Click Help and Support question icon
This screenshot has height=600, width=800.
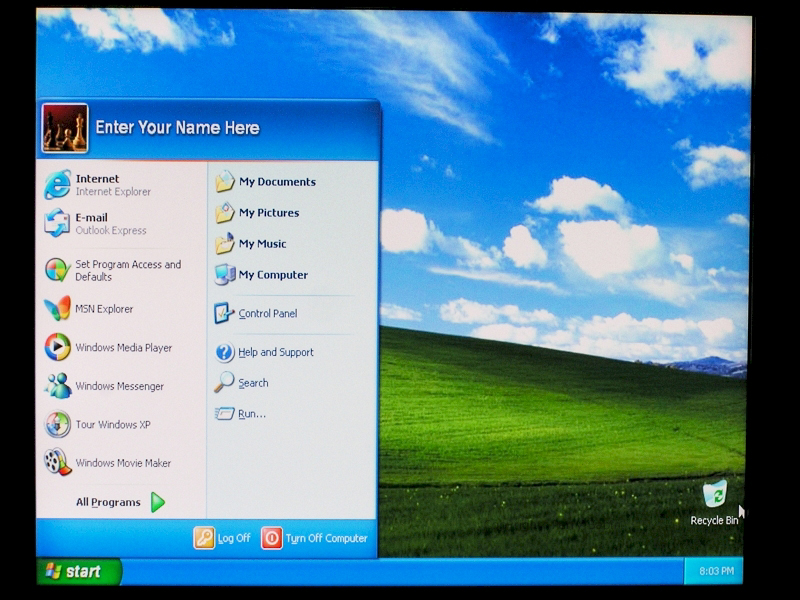coord(224,352)
